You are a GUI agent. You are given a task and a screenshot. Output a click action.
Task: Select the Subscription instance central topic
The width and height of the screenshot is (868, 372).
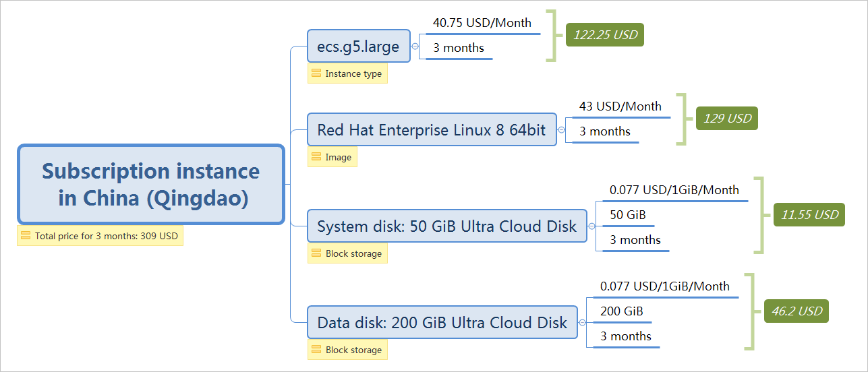[x=151, y=184]
